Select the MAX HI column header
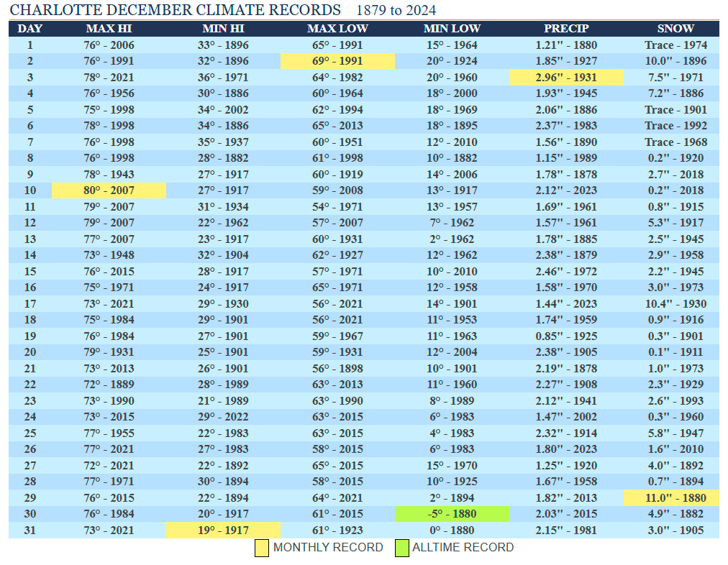The height and width of the screenshot is (565, 728). [x=109, y=29]
